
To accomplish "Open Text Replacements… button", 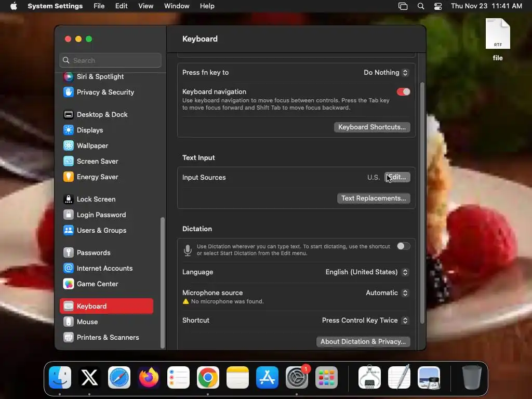I will tap(374, 198).
